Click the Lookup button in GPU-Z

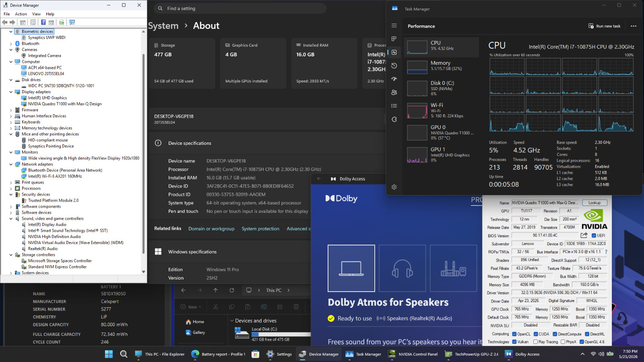594,203
